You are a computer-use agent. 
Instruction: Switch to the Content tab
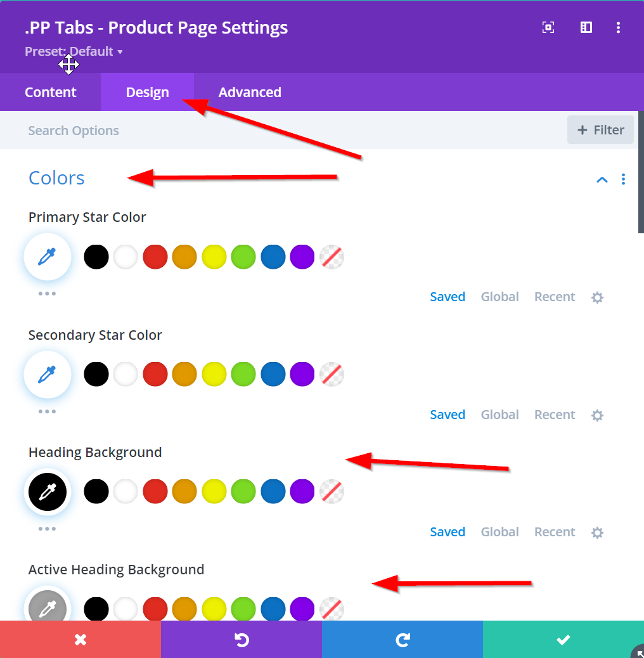[51, 93]
